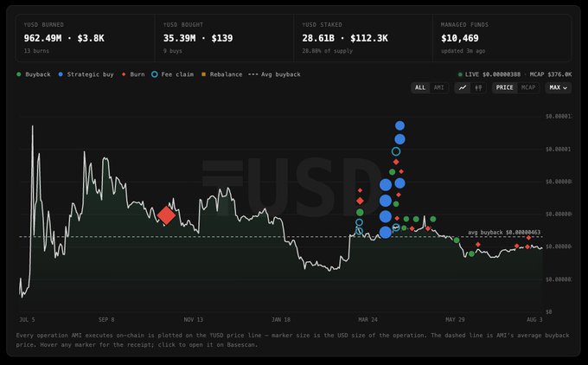Click the red Burn legend diamond icon
588x365 pixels.
124,74
